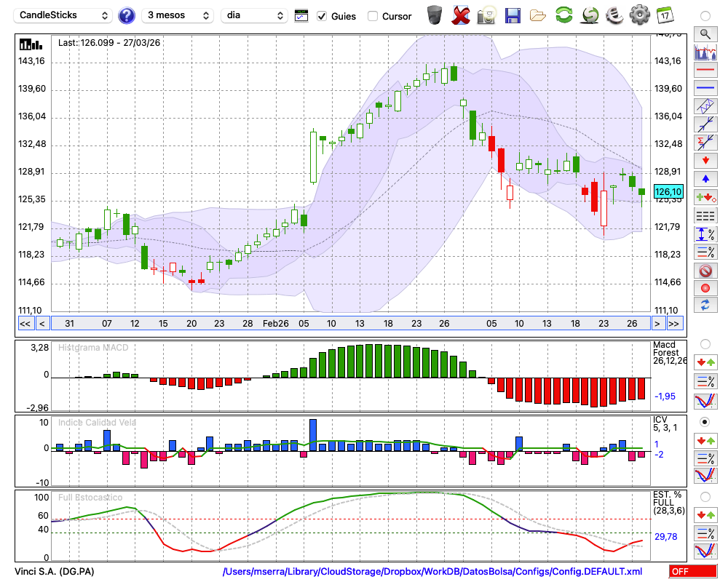Click the green refresh arrows toolbar icon
This screenshot has height=582, width=728.
pyautogui.click(x=563, y=15)
